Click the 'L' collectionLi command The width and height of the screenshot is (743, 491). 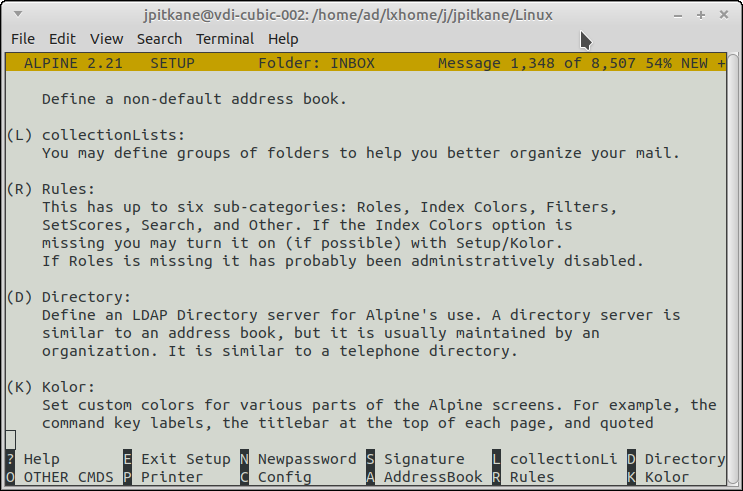point(554,459)
